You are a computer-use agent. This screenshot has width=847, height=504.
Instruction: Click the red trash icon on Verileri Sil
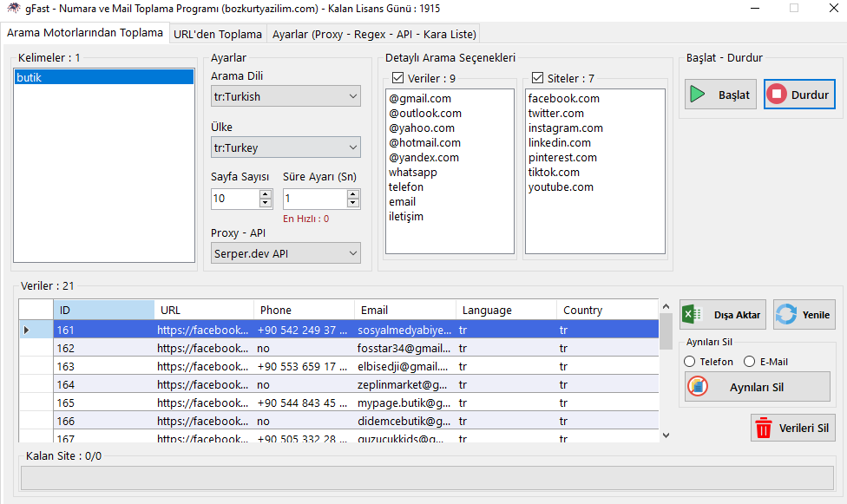764,428
